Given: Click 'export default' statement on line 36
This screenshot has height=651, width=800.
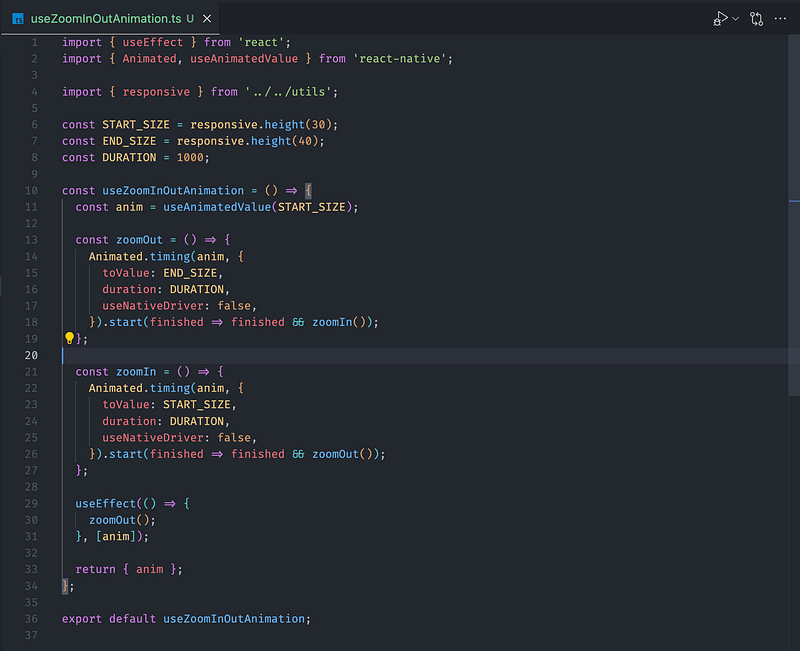Looking at the screenshot, I should 109,619.
